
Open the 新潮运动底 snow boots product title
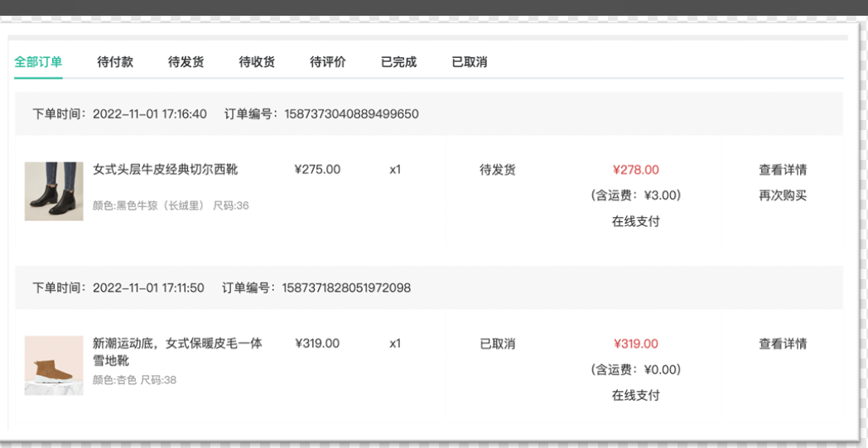tap(177, 352)
